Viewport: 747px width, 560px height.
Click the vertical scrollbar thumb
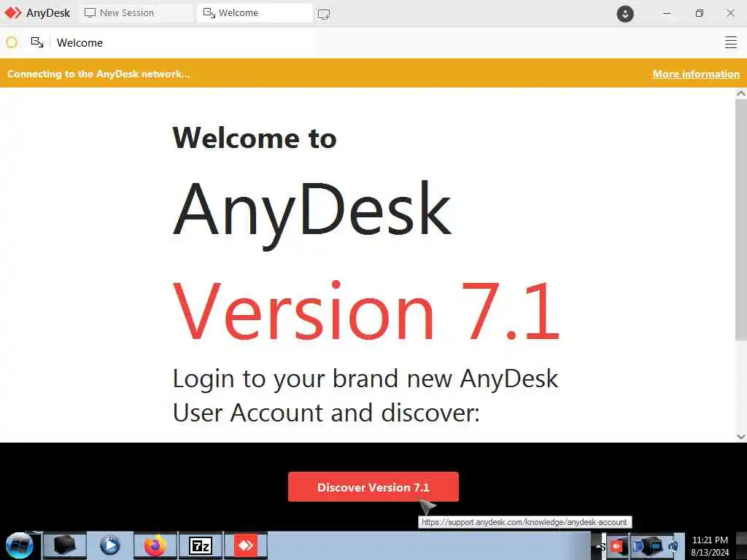tap(741, 220)
